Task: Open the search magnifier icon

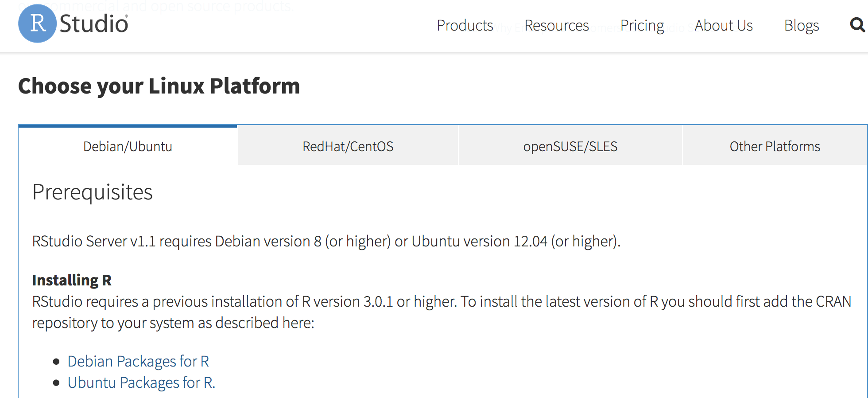Action: pos(858,25)
